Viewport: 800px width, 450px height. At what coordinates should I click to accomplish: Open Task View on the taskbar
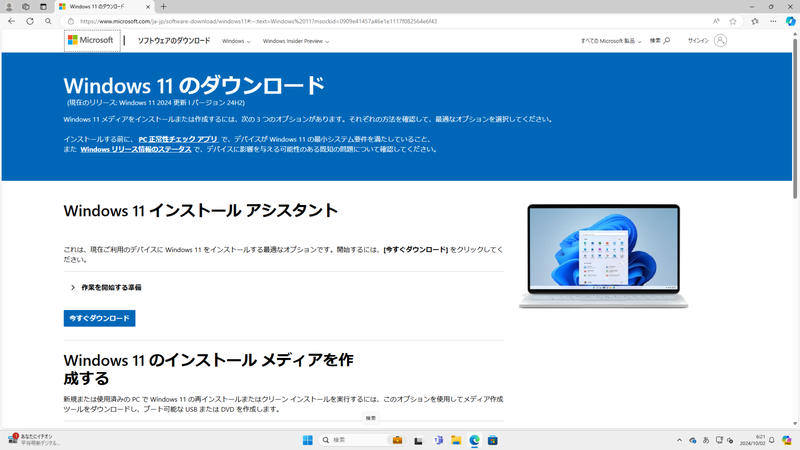coord(418,440)
